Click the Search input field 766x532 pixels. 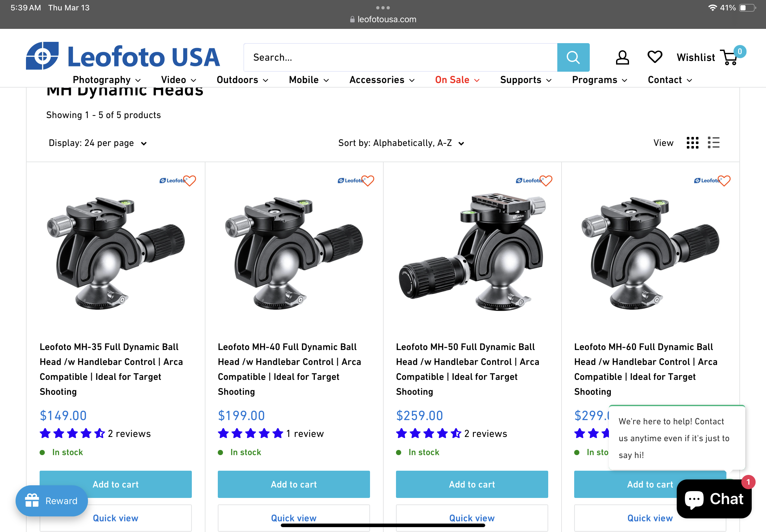click(x=400, y=57)
